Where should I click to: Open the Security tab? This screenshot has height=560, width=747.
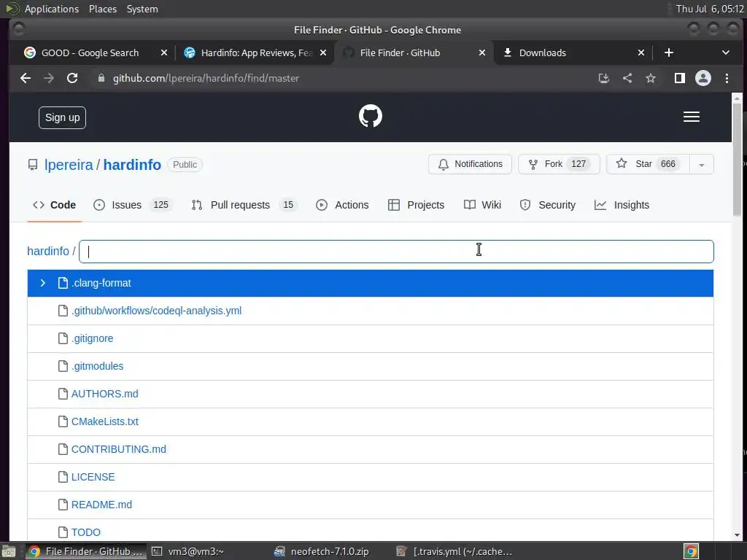coord(548,205)
